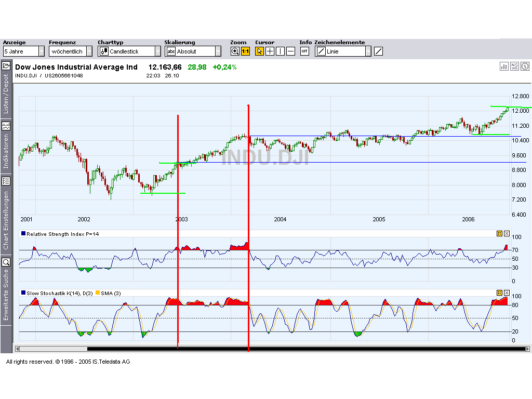Open Slow Stochastik settings icon
This screenshot has width=532, height=399.
pos(499,293)
